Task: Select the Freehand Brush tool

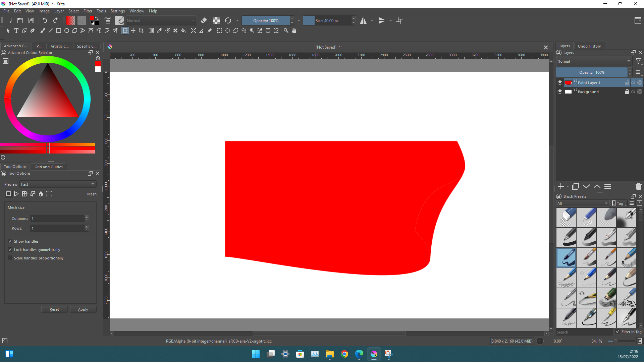Action: tap(43, 31)
